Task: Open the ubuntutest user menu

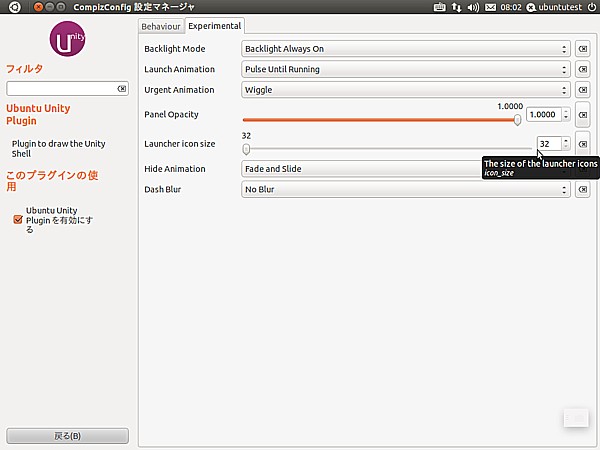Action: 554,7
